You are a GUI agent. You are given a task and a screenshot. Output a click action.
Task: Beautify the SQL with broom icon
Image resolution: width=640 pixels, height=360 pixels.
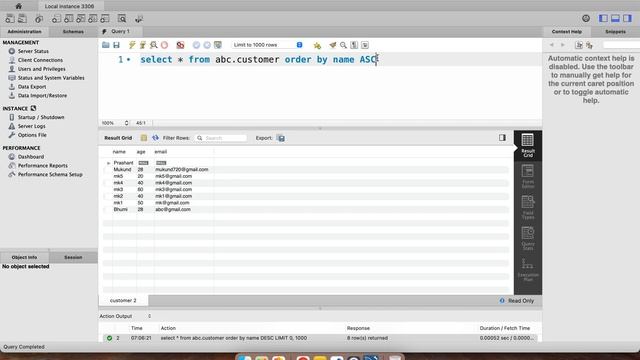333,45
